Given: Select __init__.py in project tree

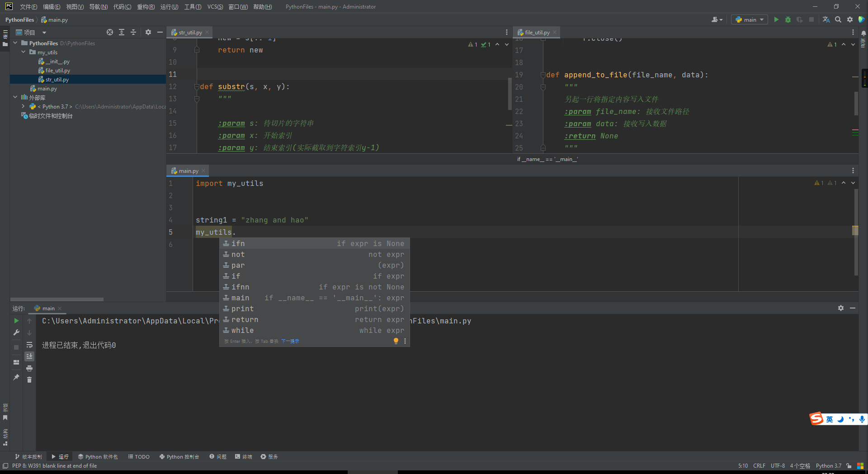Looking at the screenshot, I should tap(57, 62).
